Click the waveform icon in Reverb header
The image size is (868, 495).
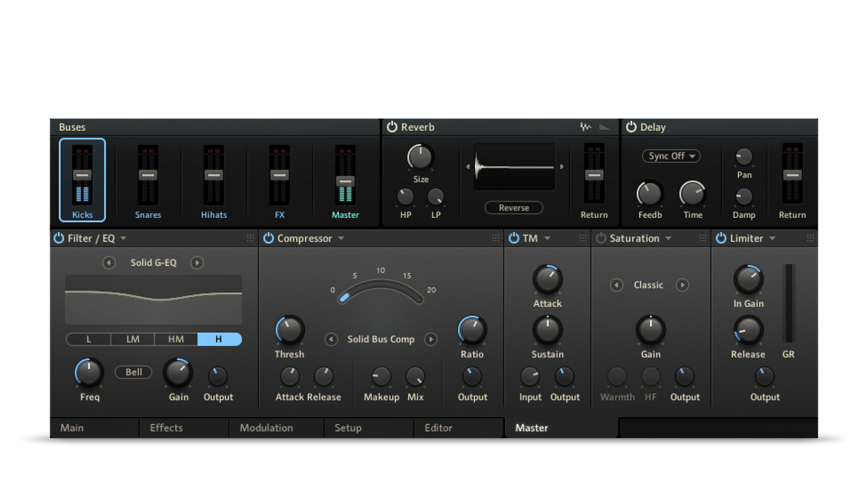(585, 127)
